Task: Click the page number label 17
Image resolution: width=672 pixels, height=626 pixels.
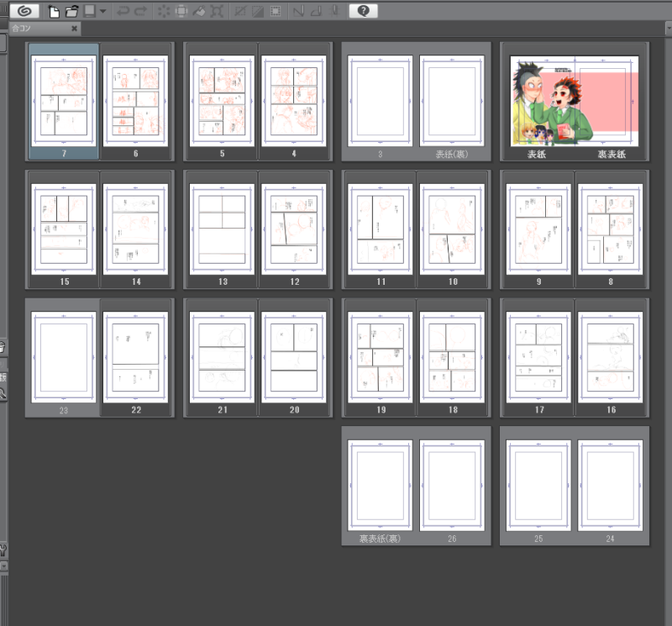Action: click(539, 410)
